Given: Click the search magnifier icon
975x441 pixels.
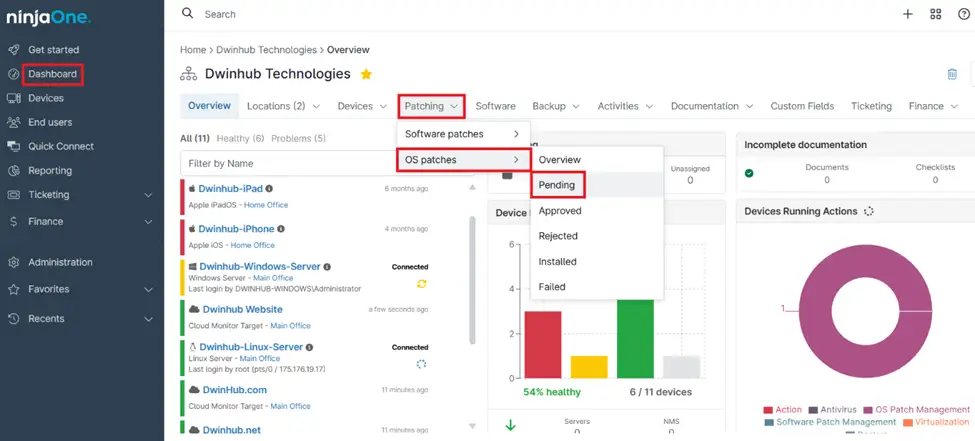Looking at the screenshot, I should [x=187, y=14].
